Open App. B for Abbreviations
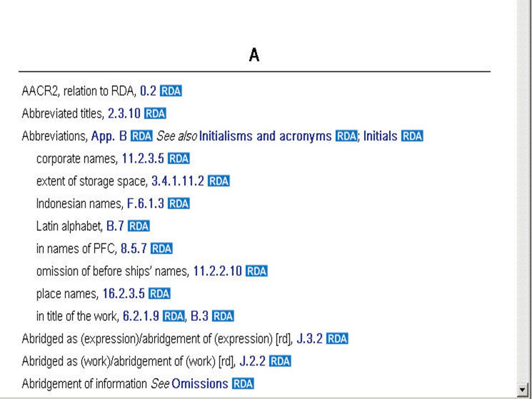The width and height of the screenshot is (532, 399). point(109,136)
